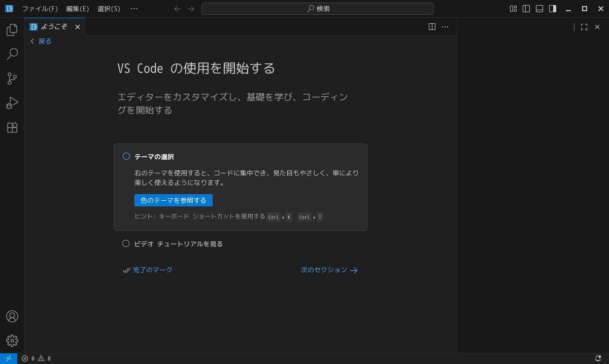Click the remote window indicator in status bar

9,358
